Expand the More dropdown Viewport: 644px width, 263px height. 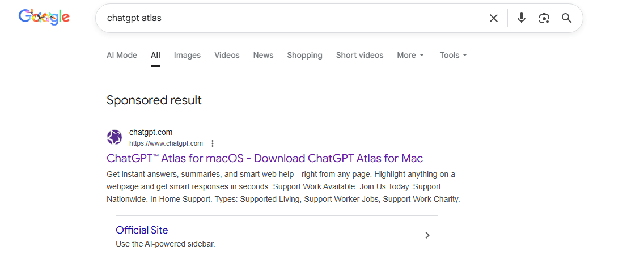(x=410, y=55)
